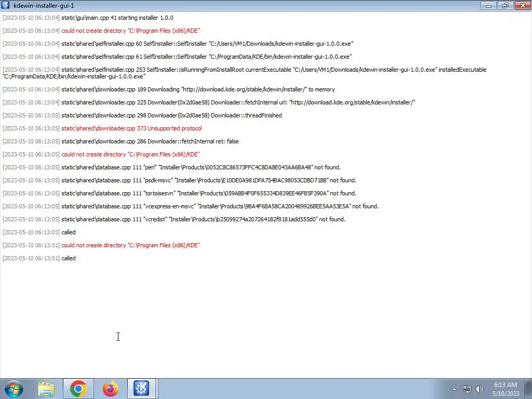The image size is (532, 399).
Task: Click the 'selfinstaller.cpp 61 SelfInstaller' log line
Action: [x=177, y=57]
